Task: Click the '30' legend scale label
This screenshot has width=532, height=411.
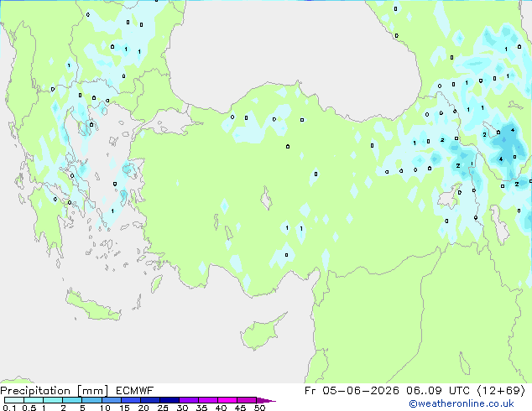Action: (x=182, y=408)
